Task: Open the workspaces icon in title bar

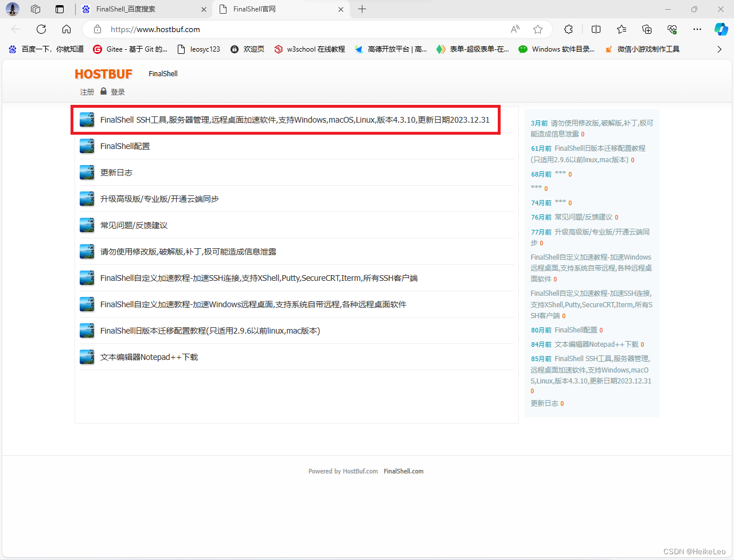Action: click(x=36, y=9)
